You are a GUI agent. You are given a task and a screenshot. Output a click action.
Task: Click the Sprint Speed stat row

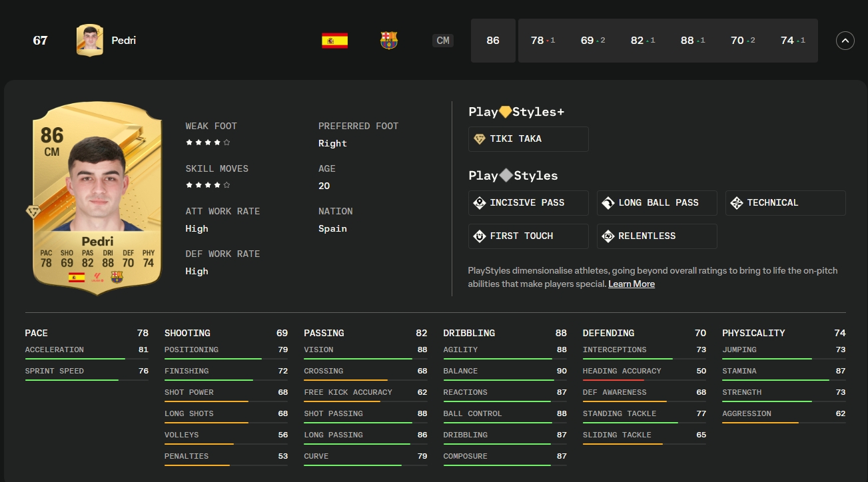pos(87,373)
